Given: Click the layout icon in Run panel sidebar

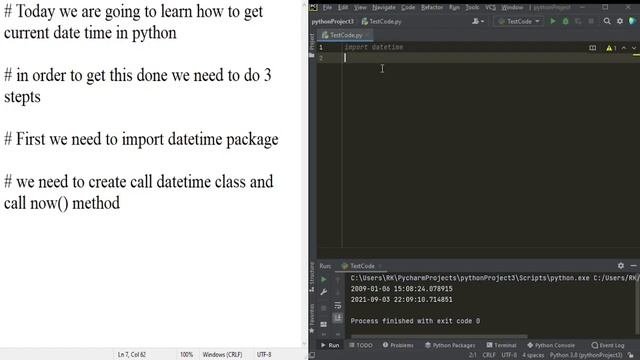Looking at the screenshot, I should (x=324, y=324).
